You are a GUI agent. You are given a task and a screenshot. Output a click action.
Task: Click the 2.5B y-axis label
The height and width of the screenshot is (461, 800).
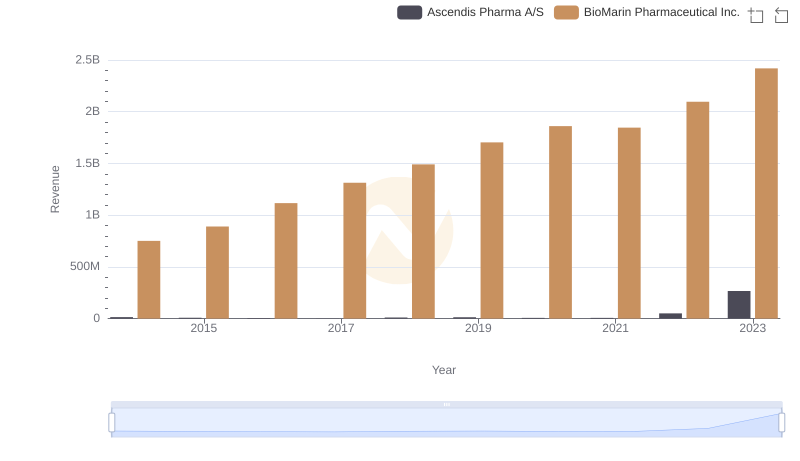88,60
